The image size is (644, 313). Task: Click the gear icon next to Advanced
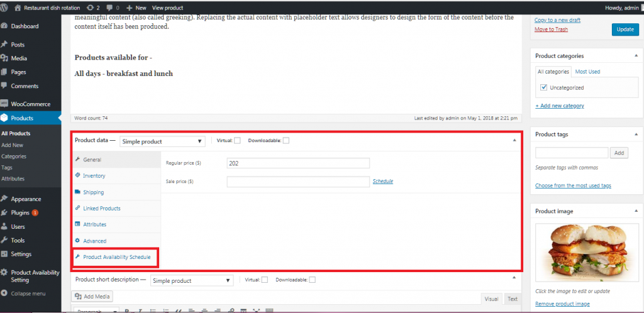click(77, 241)
